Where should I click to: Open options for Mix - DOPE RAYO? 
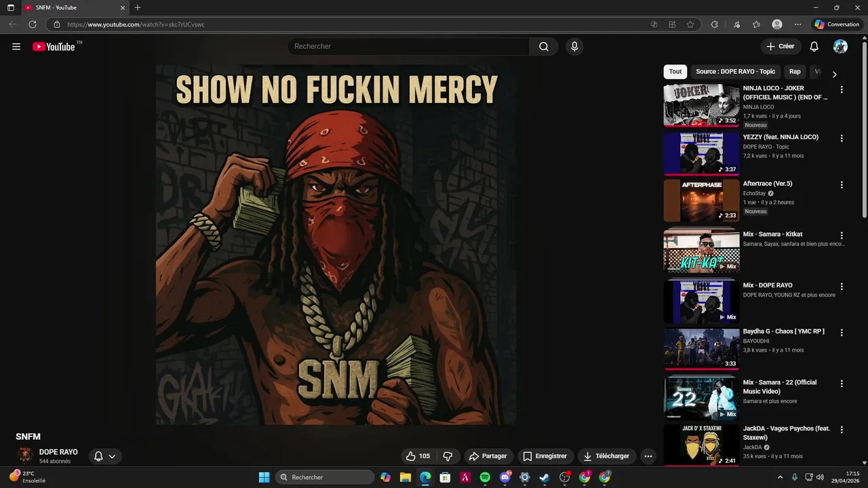click(842, 287)
